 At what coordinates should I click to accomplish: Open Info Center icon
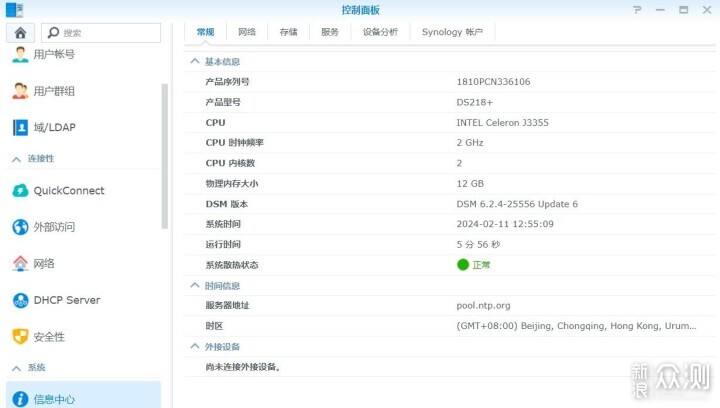(20, 399)
